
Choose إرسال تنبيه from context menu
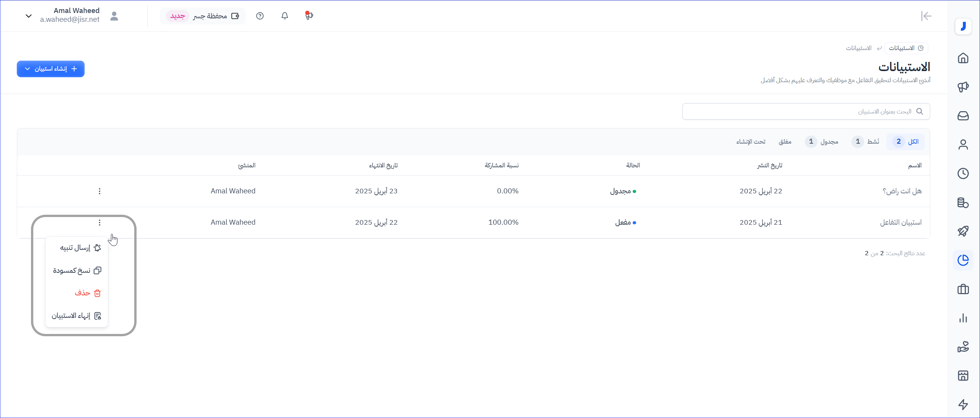tap(77, 248)
